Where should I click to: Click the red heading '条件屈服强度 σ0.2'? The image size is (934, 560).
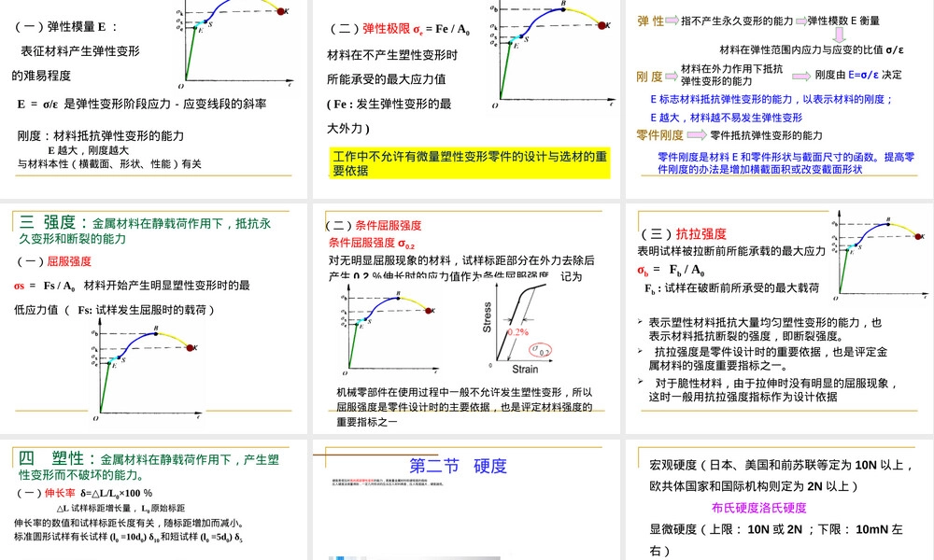pos(372,243)
